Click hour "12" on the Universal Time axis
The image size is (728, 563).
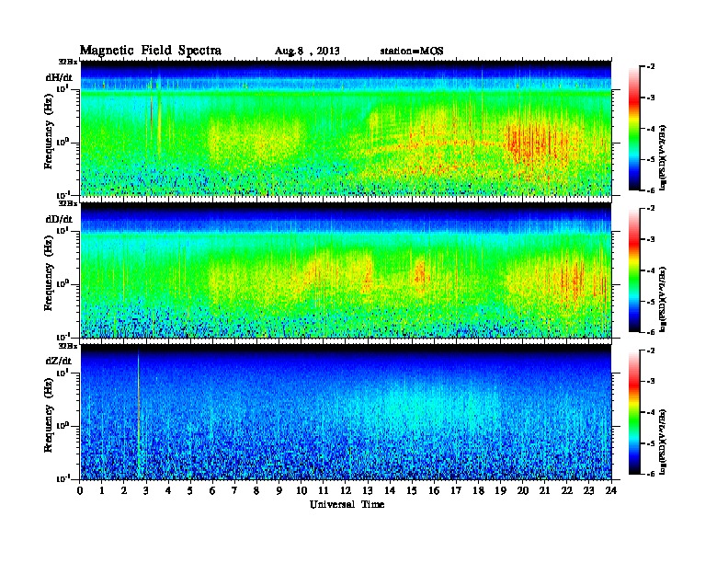(x=346, y=490)
